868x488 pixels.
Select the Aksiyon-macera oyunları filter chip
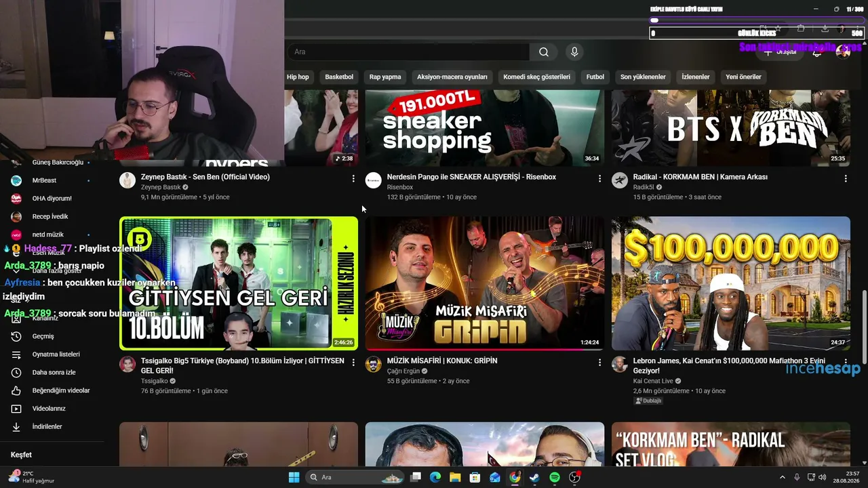click(x=452, y=77)
